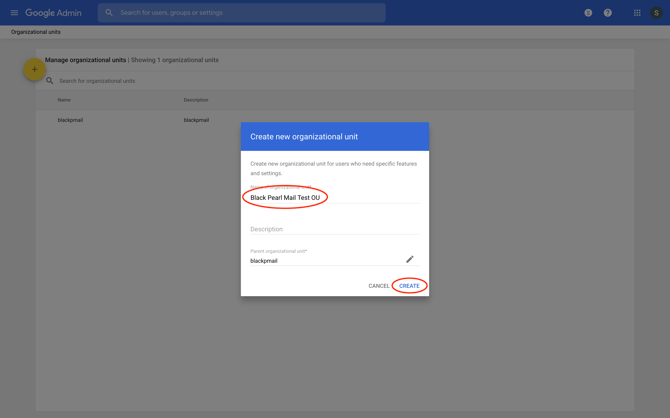The width and height of the screenshot is (670, 418).
Task: Click the Name column header
Action: pyautogui.click(x=64, y=100)
